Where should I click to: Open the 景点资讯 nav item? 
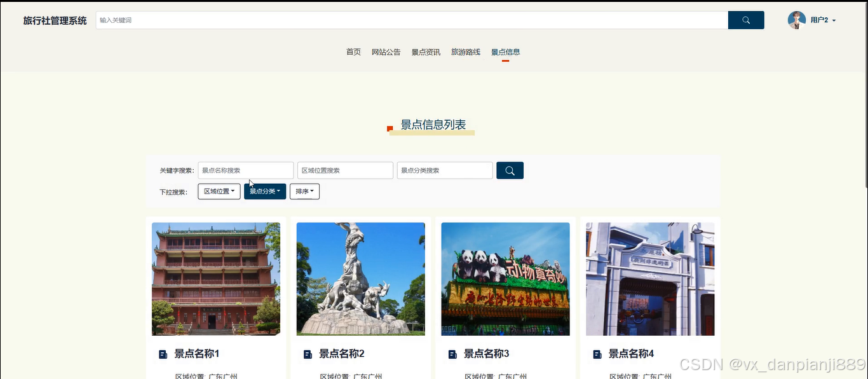point(426,52)
